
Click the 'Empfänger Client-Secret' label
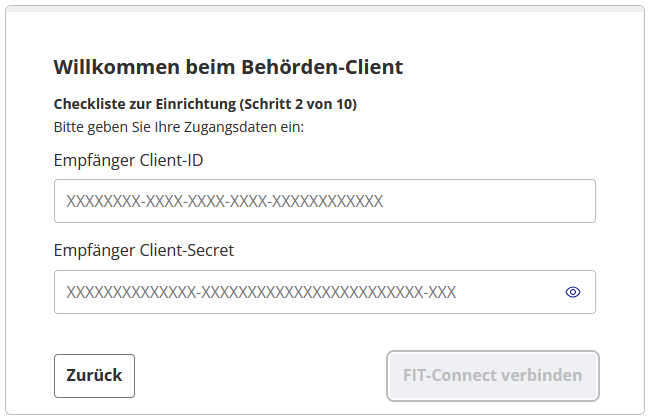143,250
